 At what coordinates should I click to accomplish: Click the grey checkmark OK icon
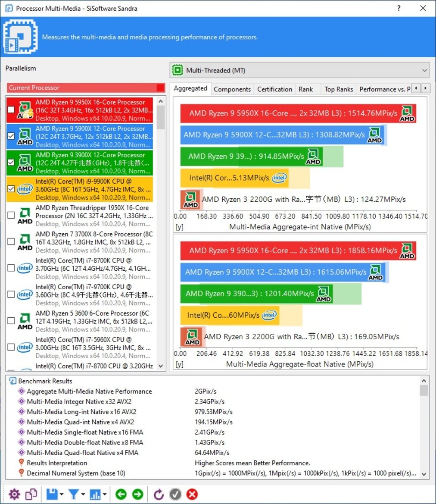point(175,494)
